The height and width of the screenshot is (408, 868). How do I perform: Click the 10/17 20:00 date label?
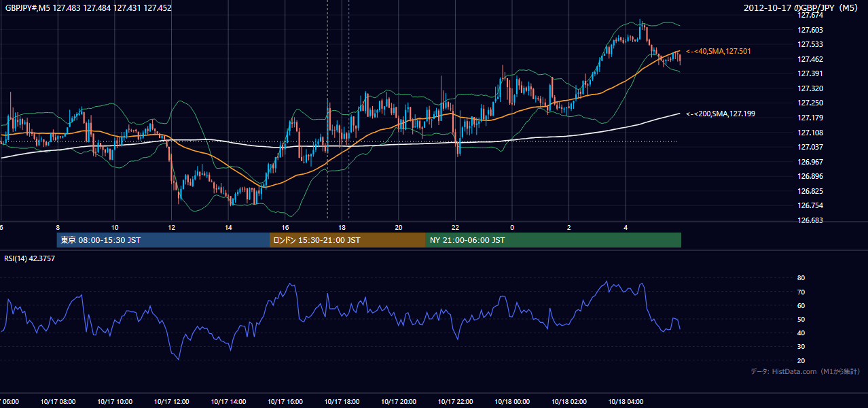pos(399,403)
